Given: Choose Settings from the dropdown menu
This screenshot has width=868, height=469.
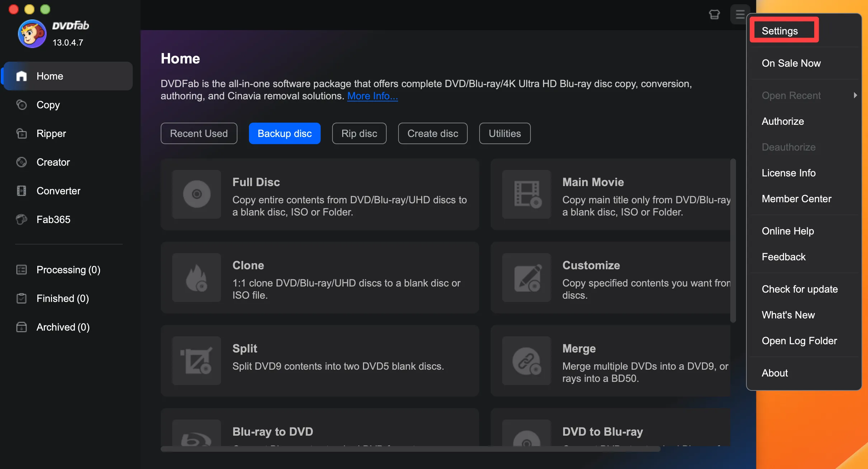Looking at the screenshot, I should point(780,31).
